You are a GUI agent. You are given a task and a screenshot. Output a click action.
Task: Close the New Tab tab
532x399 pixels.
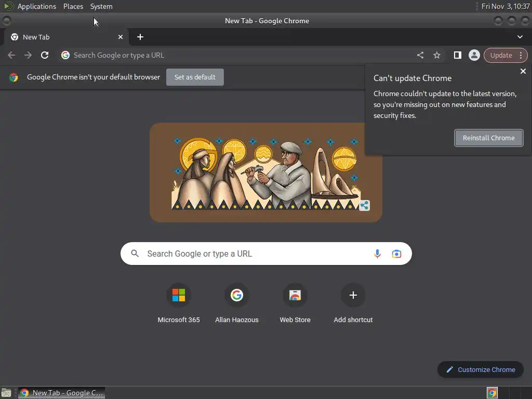(x=121, y=37)
